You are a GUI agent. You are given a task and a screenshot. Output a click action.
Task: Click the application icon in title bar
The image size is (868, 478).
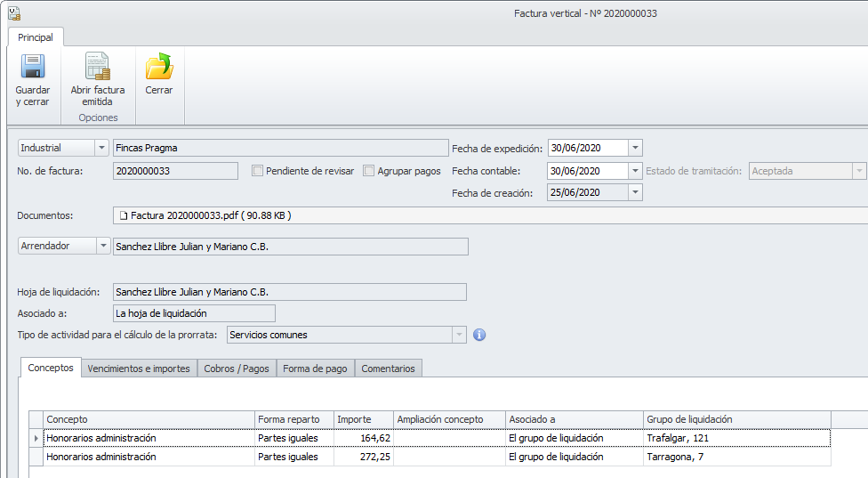pos(12,13)
